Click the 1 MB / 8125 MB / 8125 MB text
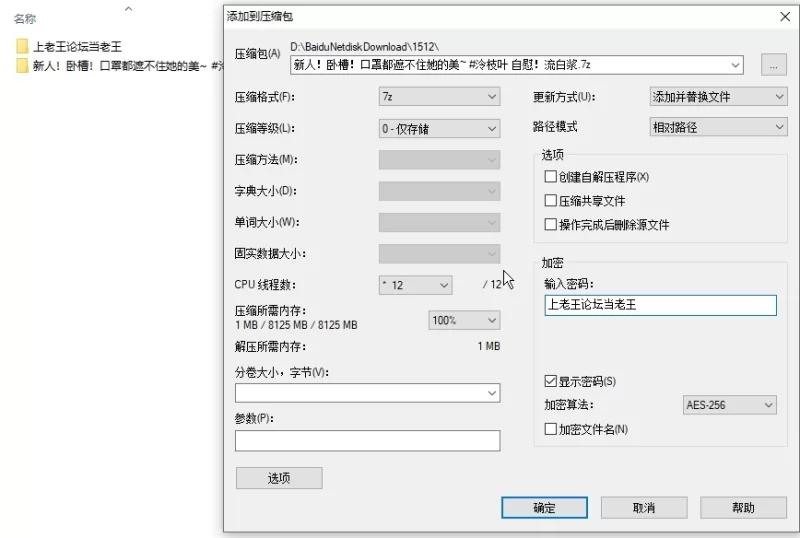 pyautogui.click(x=296, y=325)
